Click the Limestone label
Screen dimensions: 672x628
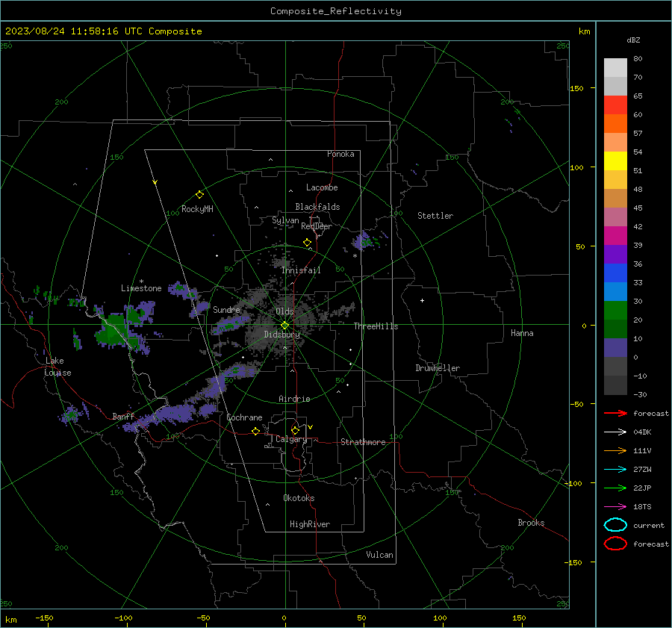141,288
